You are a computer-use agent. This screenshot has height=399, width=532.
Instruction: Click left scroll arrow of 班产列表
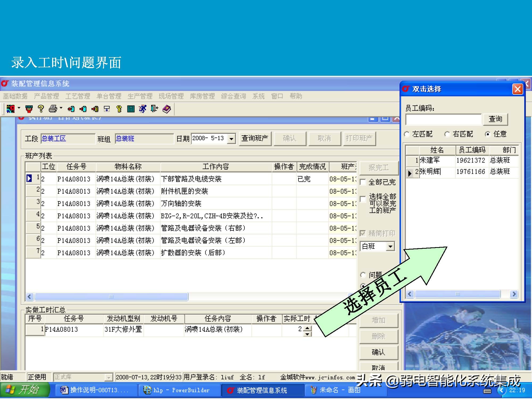click(30, 297)
